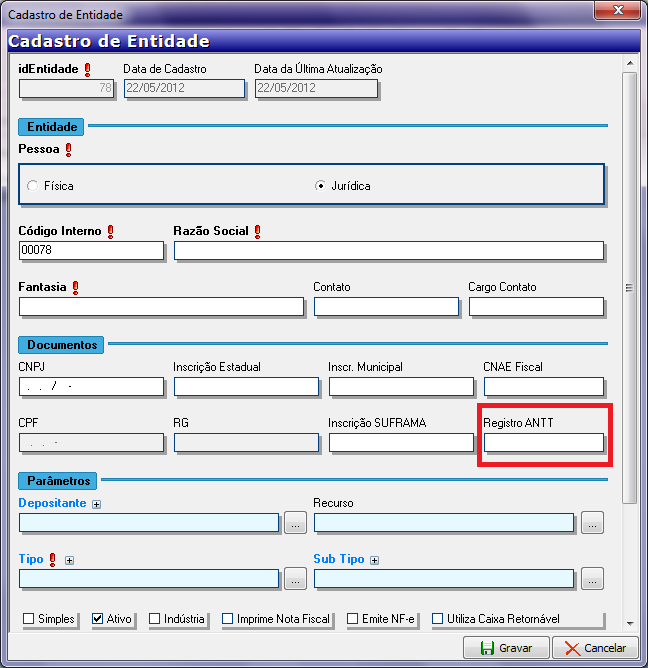Click the CNPJ masked input field
This screenshot has height=668, width=648.
91,387
